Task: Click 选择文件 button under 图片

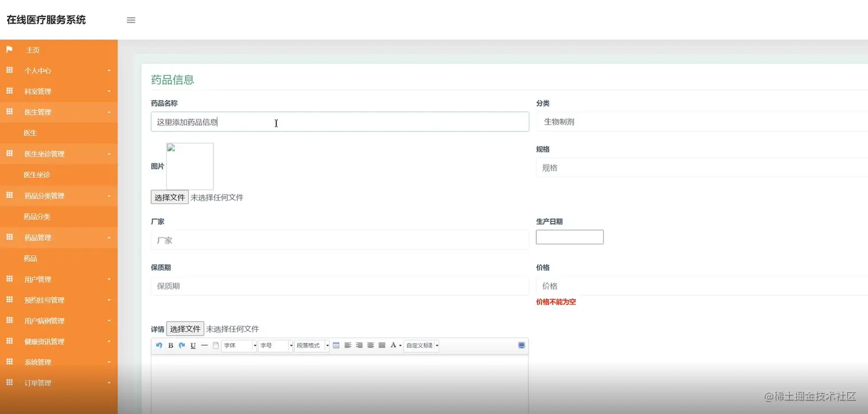Action: tap(170, 197)
